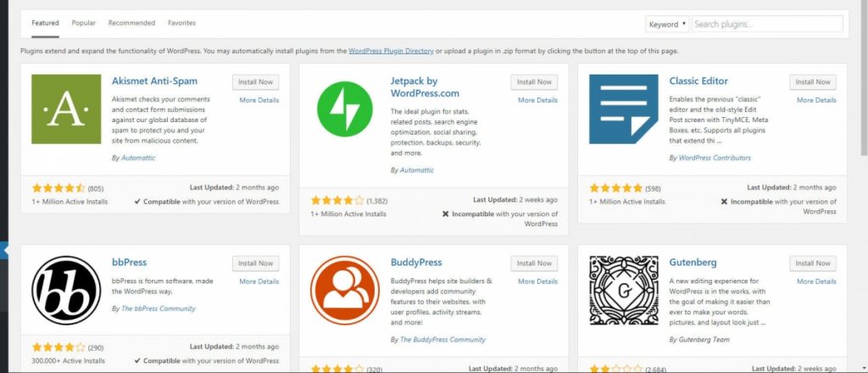Click The bbPress Community author link
The height and width of the screenshot is (373, 868).
coord(158,309)
